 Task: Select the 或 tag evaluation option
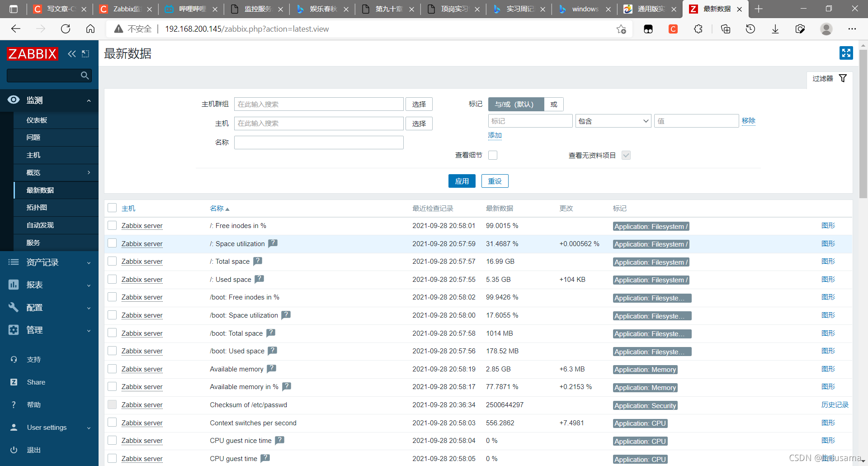click(554, 105)
